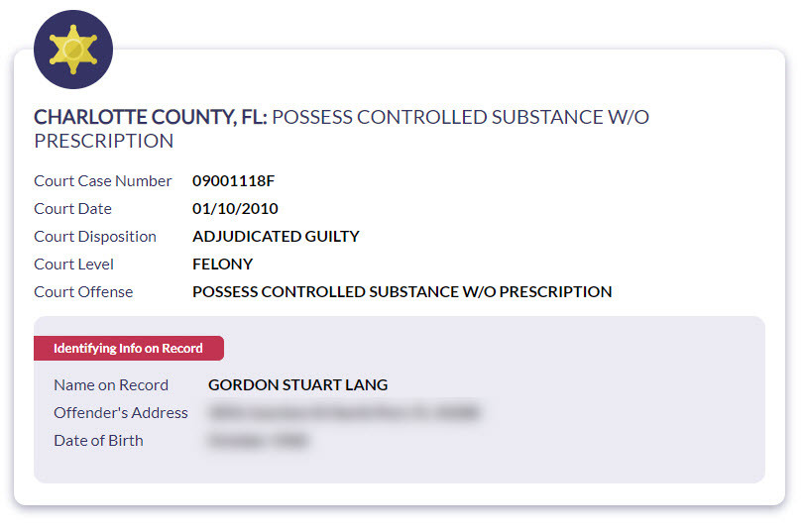Select the "Court Disposition" label
Image resolution: width=803 pixels, height=532 pixels.
pyautogui.click(x=95, y=237)
